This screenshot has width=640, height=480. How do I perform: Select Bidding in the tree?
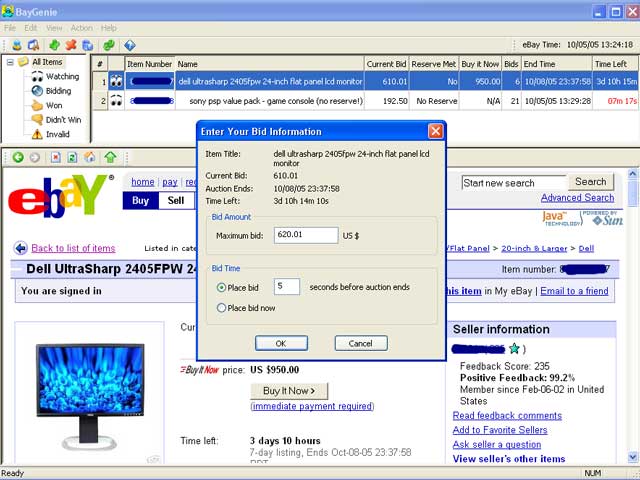point(58,91)
